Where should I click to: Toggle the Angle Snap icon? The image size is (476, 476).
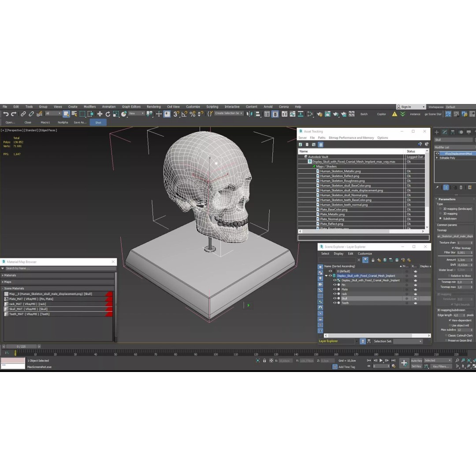tap(184, 114)
